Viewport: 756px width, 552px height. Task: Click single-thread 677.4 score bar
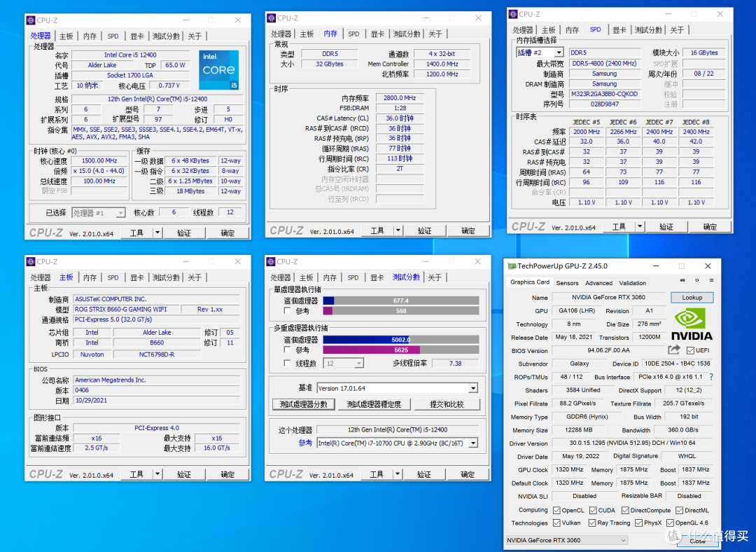(x=400, y=301)
